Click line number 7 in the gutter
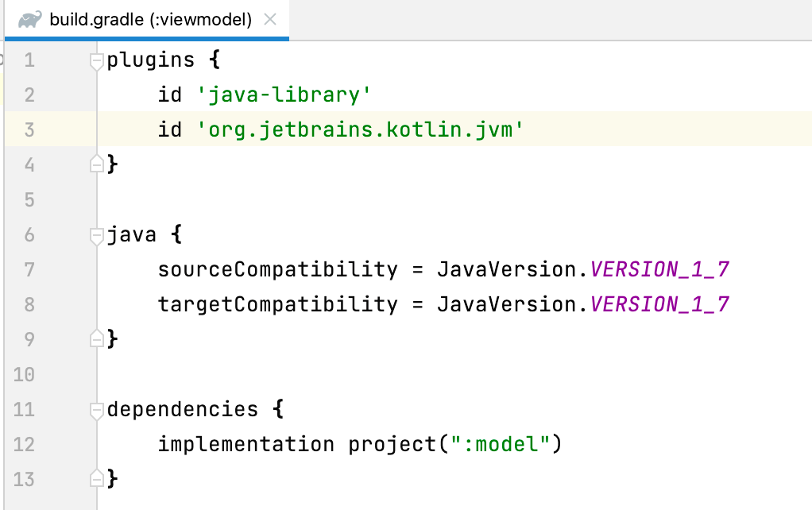This screenshot has height=510, width=812. click(29, 269)
